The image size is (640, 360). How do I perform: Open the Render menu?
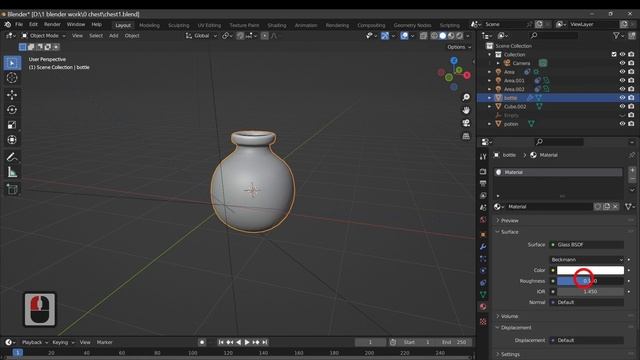52,24
